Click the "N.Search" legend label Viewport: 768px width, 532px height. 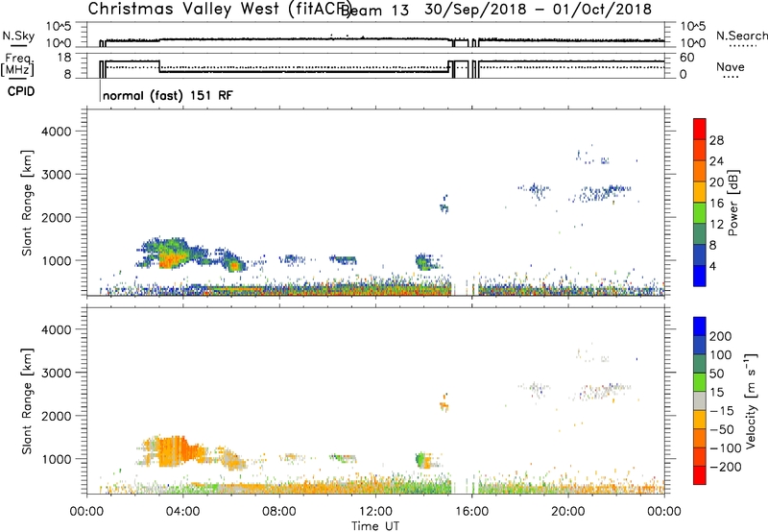[x=741, y=36]
